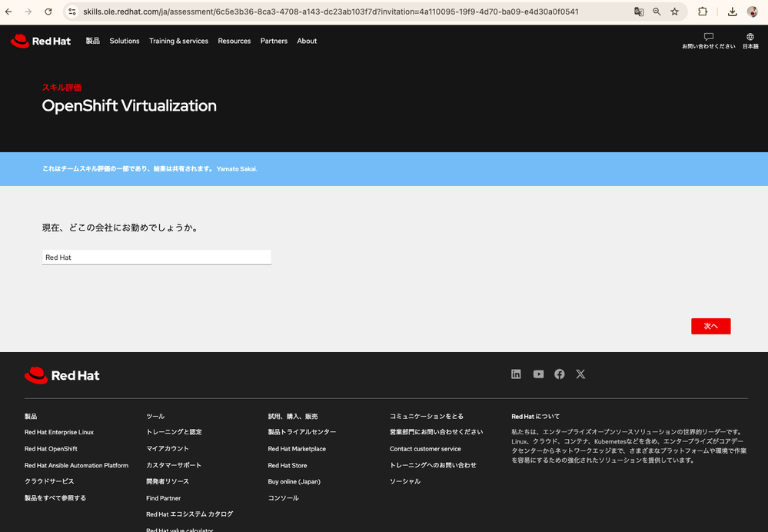Click the contact us chat bubble icon
The image size is (768, 532).
click(708, 36)
